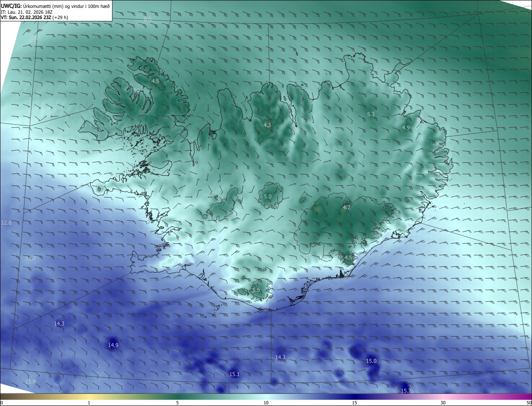Click the 5.4 value label

[215, 198]
